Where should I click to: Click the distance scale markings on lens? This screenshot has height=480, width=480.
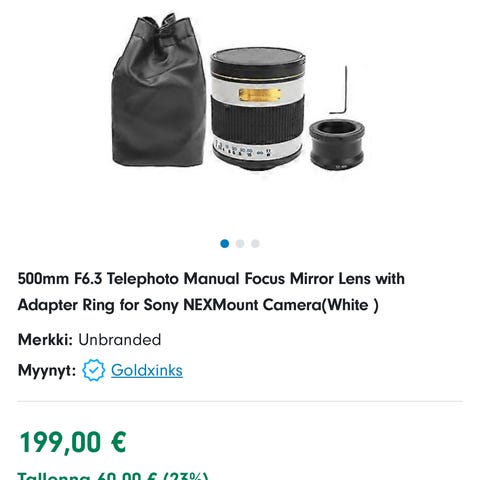point(243,149)
